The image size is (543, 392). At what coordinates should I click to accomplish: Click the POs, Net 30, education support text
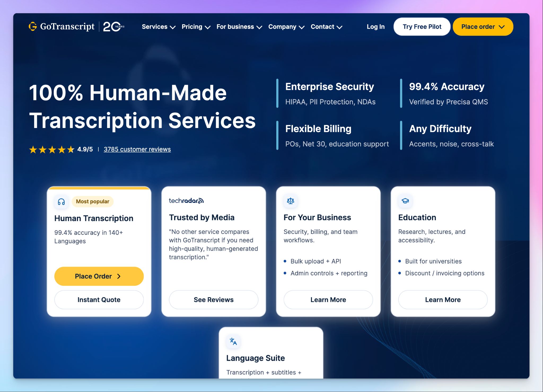click(x=337, y=144)
